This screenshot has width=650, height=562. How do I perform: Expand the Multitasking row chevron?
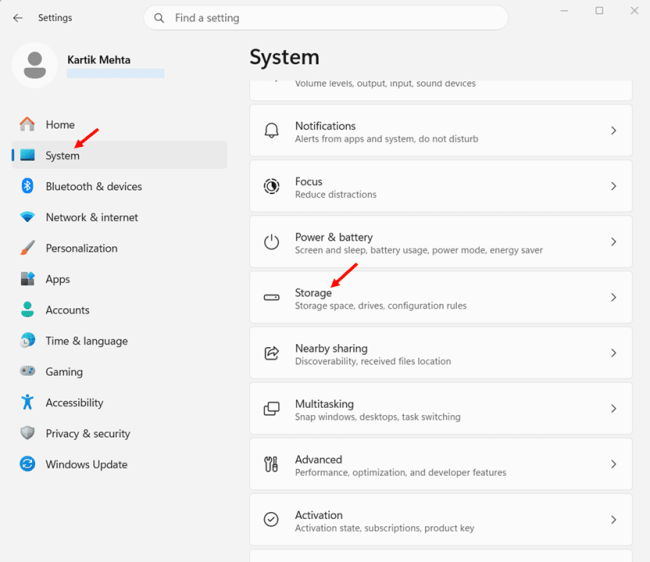pyautogui.click(x=614, y=408)
